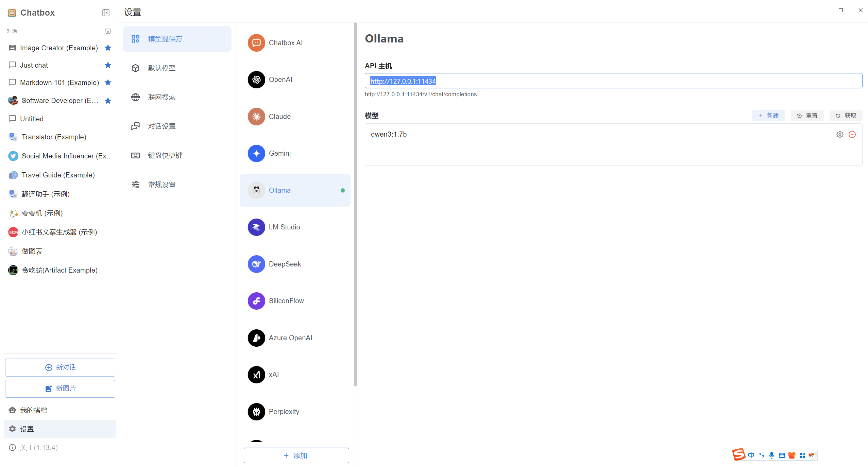Unstar the Image Creator (Example) chat
The width and height of the screenshot is (868, 467).
pyautogui.click(x=108, y=48)
